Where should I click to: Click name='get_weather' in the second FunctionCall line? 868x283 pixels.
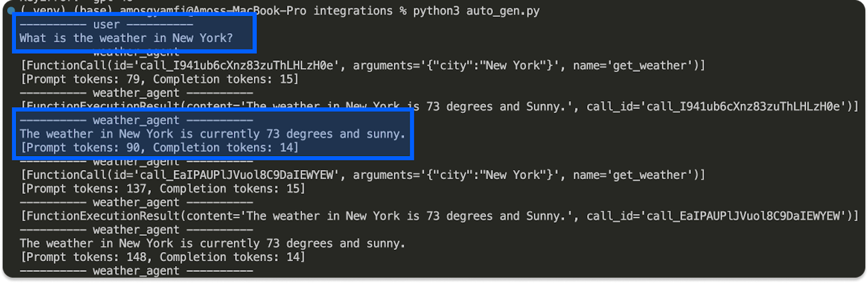[x=636, y=175]
